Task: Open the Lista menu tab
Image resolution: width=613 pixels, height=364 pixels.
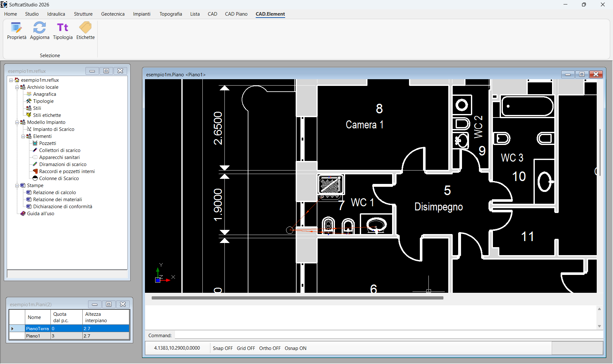Action: click(195, 14)
